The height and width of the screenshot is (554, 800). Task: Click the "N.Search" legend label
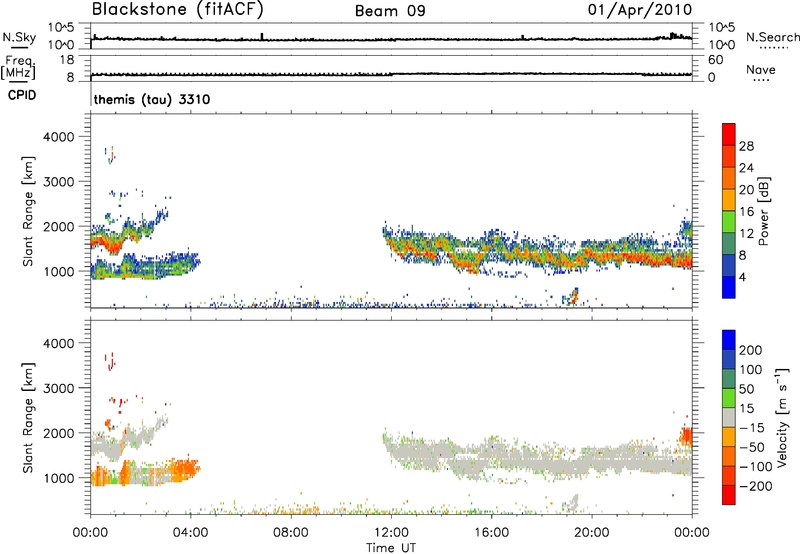pyautogui.click(x=772, y=37)
